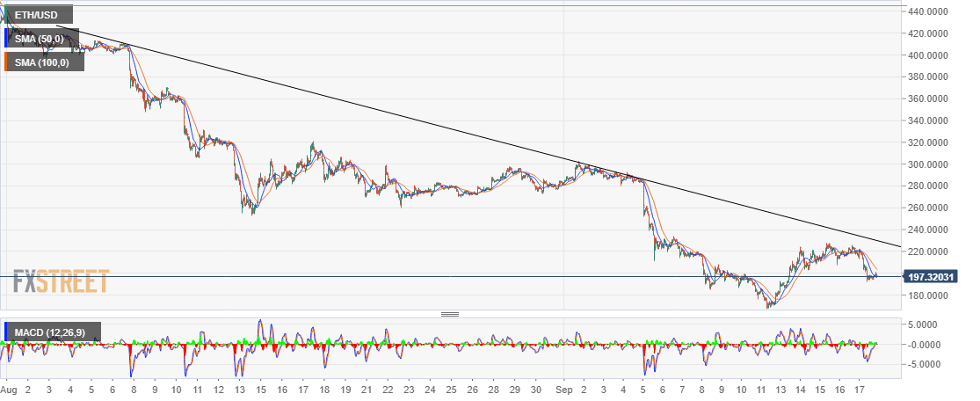
Task: Click date 15 in August on time axis
Action: (261, 388)
